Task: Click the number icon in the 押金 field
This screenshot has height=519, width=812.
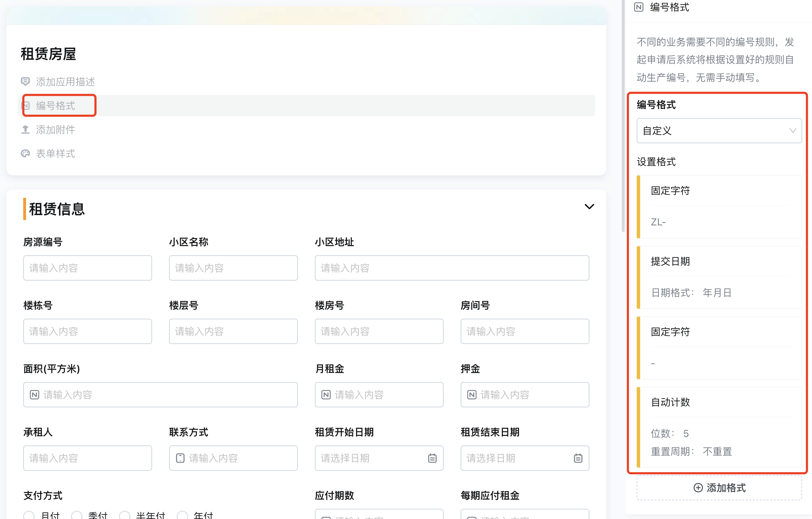Action: (472, 395)
